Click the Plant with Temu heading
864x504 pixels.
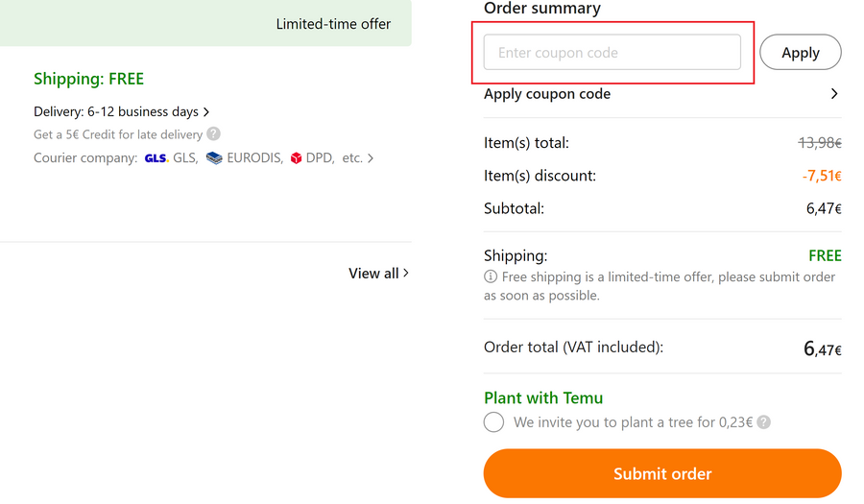[x=543, y=398]
